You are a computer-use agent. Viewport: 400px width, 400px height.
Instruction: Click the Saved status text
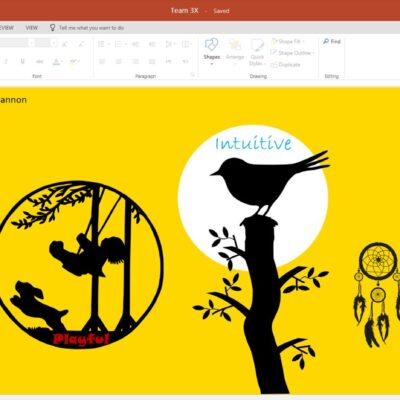221,11
